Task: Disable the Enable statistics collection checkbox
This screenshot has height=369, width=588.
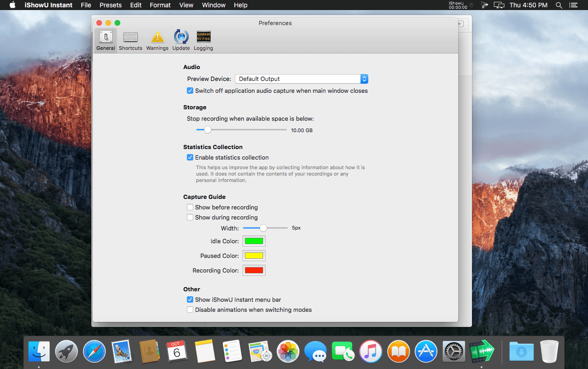Action: [x=190, y=157]
